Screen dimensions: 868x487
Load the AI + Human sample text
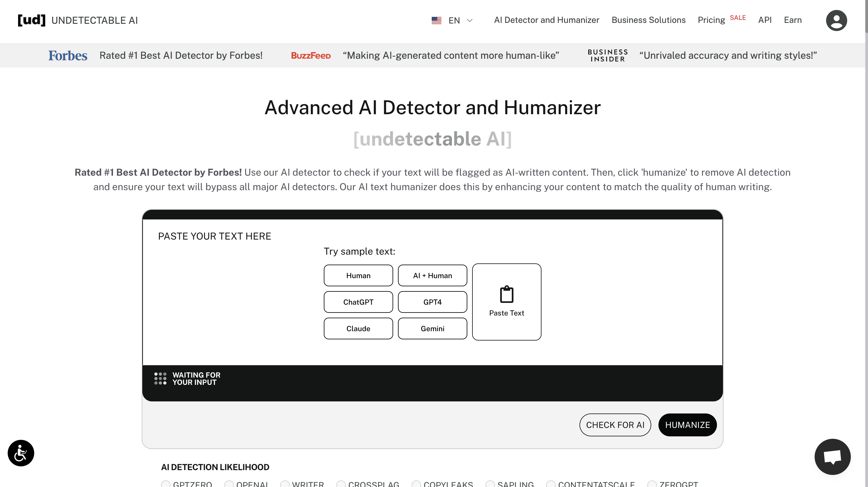432,275
